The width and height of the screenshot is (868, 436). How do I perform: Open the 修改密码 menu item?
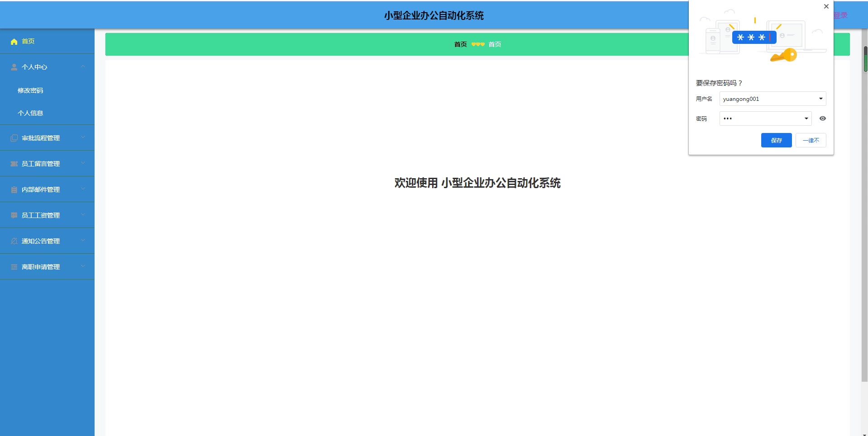click(x=30, y=90)
